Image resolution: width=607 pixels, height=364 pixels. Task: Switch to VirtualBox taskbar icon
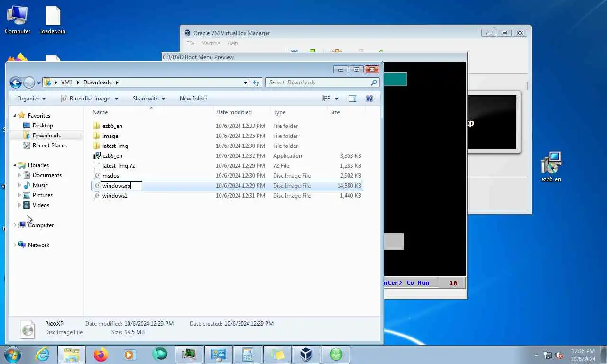306,355
